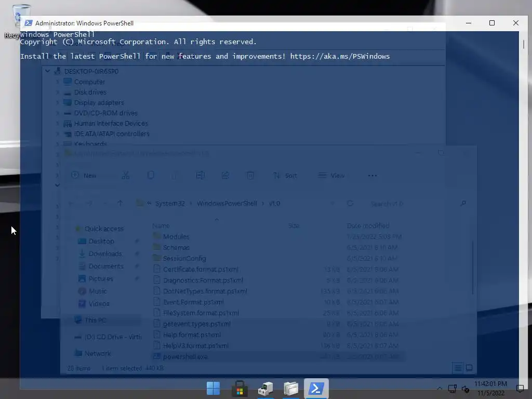Select the Modules folder

pos(176,236)
